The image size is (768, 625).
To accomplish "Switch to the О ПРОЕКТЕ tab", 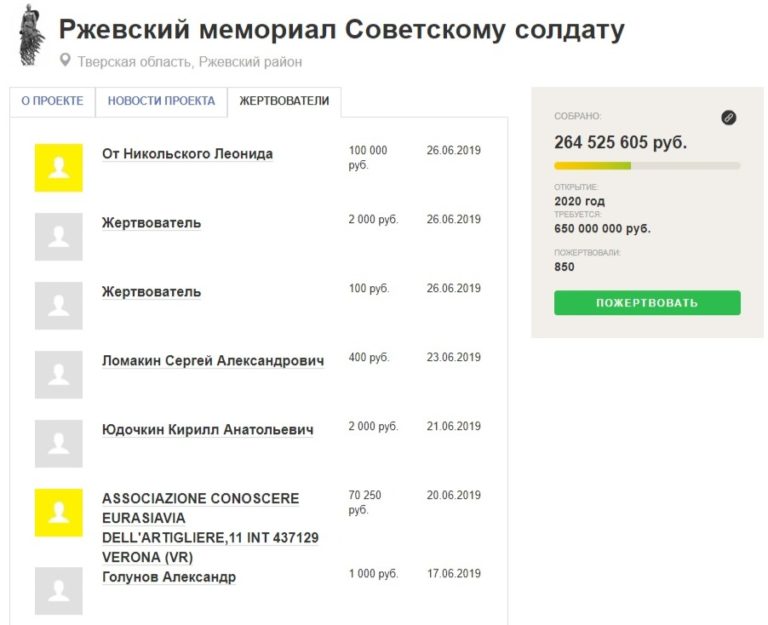I will click(52, 101).
